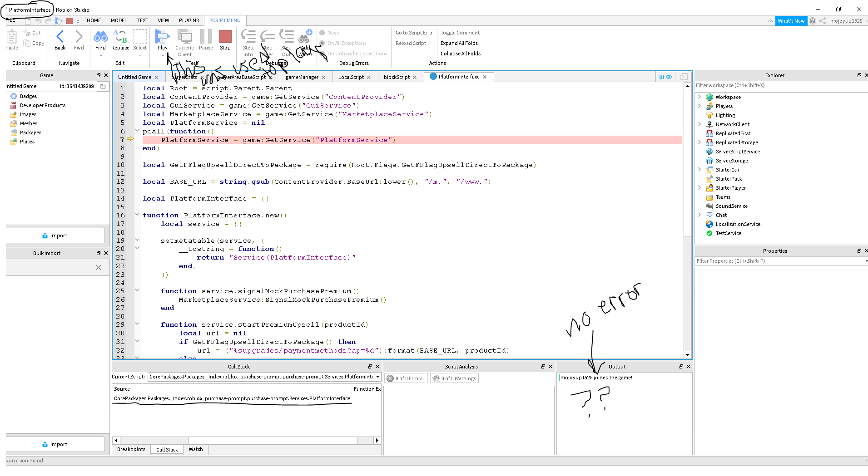This screenshot has width=868, height=476.
Task: Expand the StarterGui node
Action: 699,170
